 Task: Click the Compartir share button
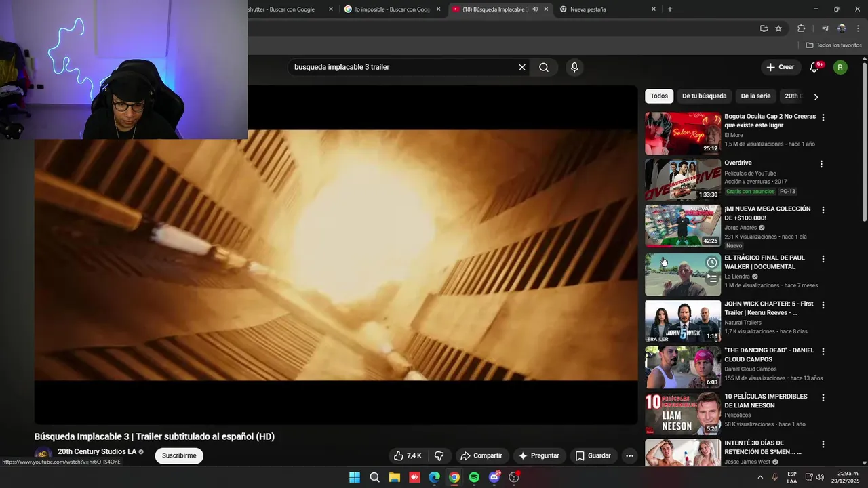(x=481, y=455)
